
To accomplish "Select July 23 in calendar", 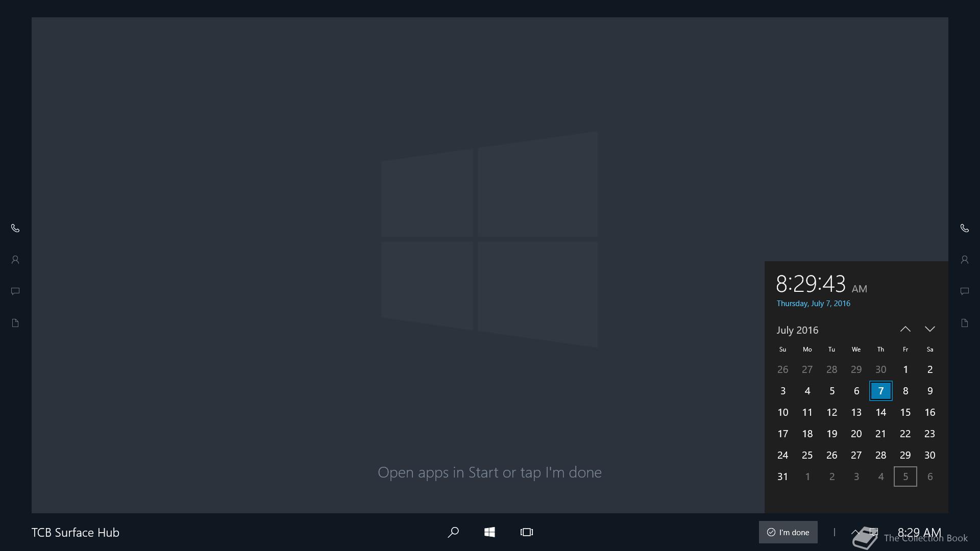I will tap(930, 434).
